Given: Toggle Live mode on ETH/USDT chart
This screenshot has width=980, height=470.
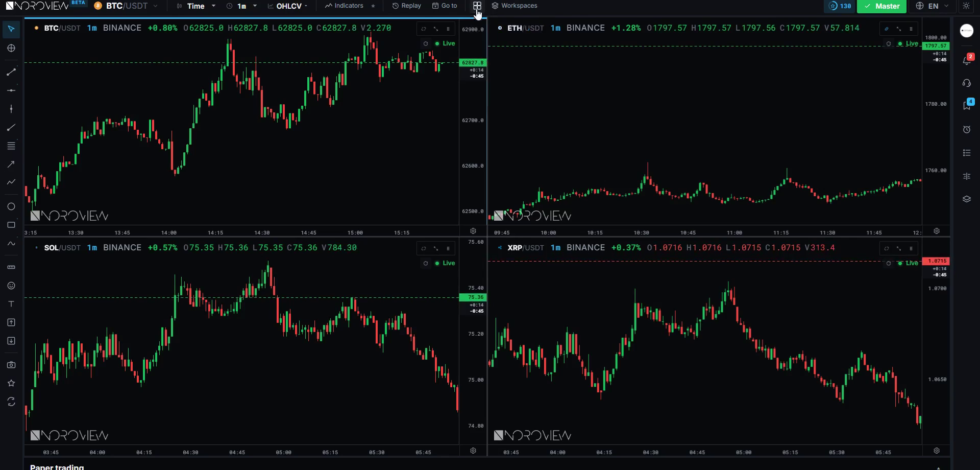Looking at the screenshot, I should [x=908, y=43].
